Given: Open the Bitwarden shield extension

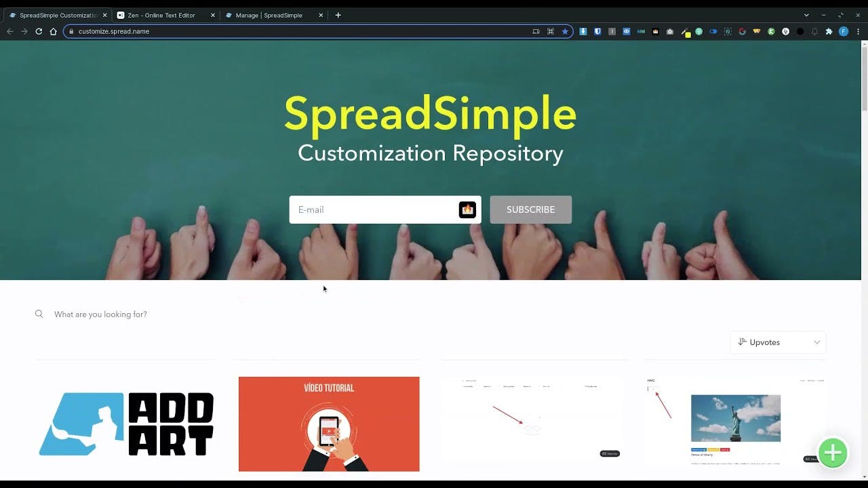Looking at the screenshot, I should pos(597,31).
